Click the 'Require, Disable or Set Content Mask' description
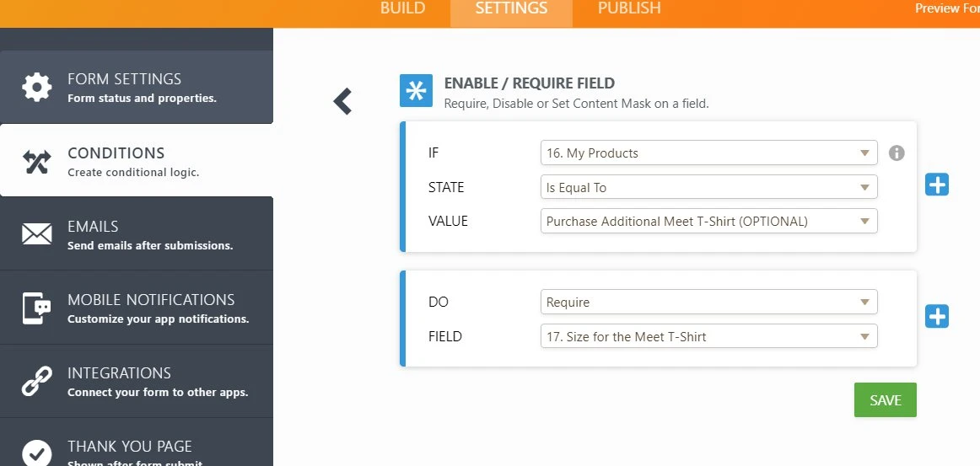This screenshot has height=466, width=980. (x=576, y=104)
